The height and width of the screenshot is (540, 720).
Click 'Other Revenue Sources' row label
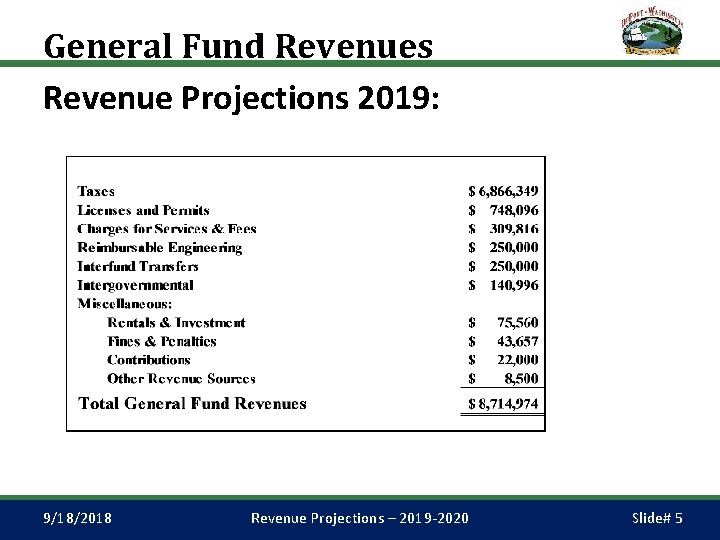[x=181, y=379]
